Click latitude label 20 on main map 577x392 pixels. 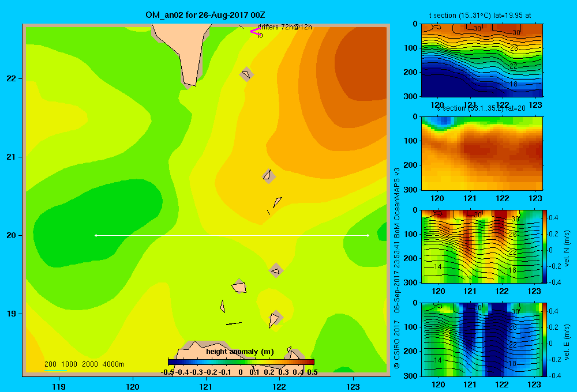(x=12, y=235)
